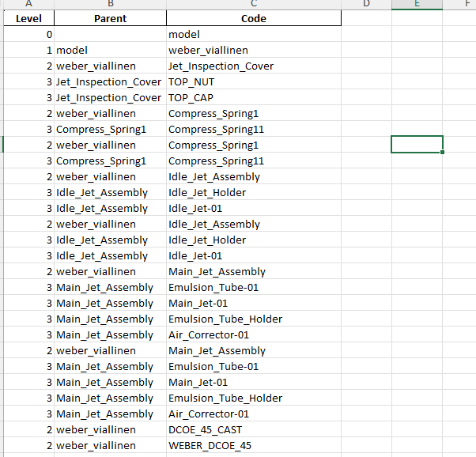Click Jet_Inspection_Cover in the Code column
476x457 pixels.
pyautogui.click(x=253, y=66)
